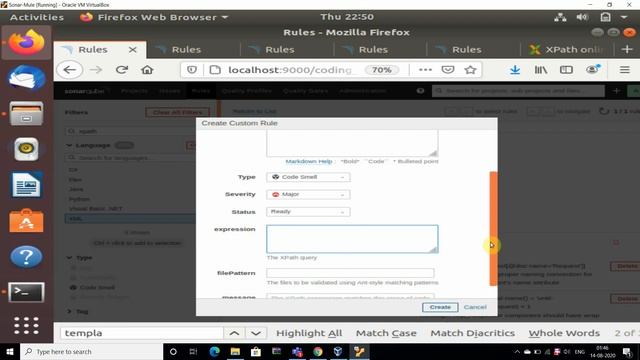Open Microsoft Edge on Windows taskbar
Viewport: 640px width, 360px height.
pos(214,351)
